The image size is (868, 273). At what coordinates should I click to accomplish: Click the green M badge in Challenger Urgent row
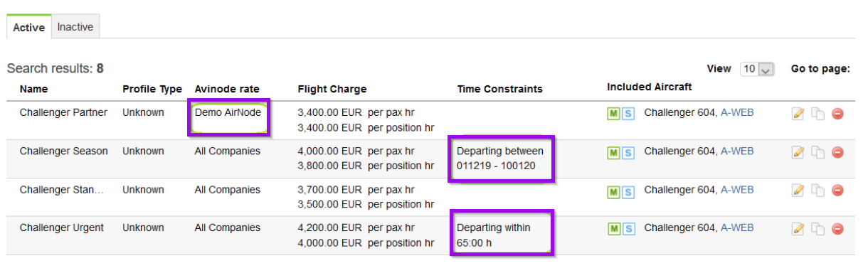613,229
